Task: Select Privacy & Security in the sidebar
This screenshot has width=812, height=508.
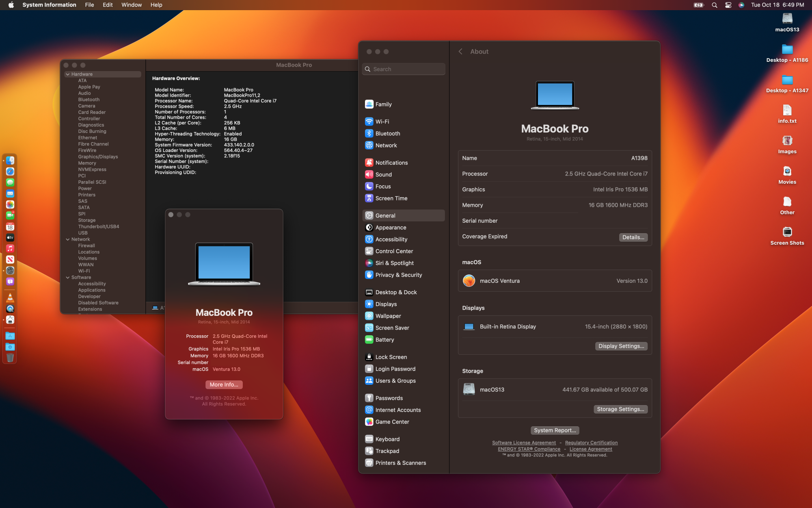Action: (x=398, y=275)
